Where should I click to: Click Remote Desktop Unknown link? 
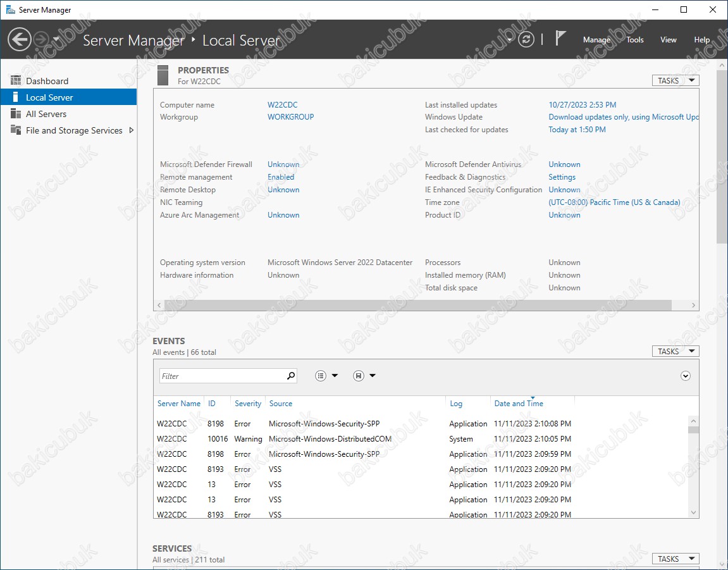point(283,190)
